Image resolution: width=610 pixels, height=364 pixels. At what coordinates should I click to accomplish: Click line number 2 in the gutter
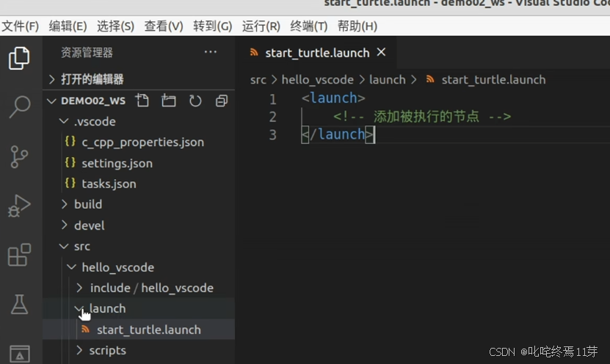tap(273, 116)
